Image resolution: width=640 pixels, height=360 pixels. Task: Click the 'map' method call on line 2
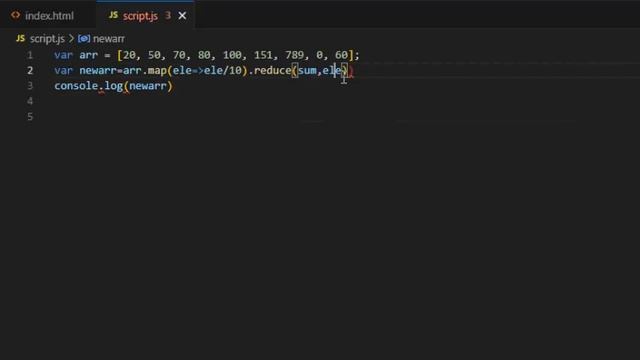click(x=157, y=71)
